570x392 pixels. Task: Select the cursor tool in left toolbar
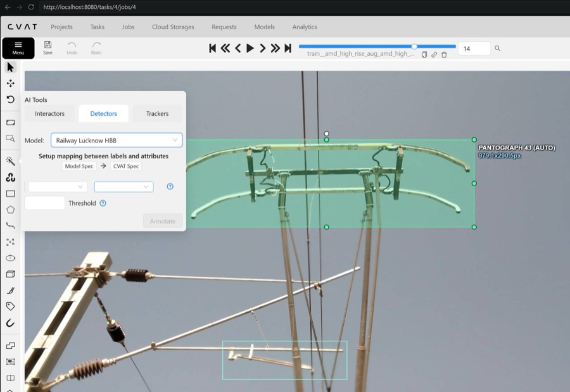click(11, 67)
